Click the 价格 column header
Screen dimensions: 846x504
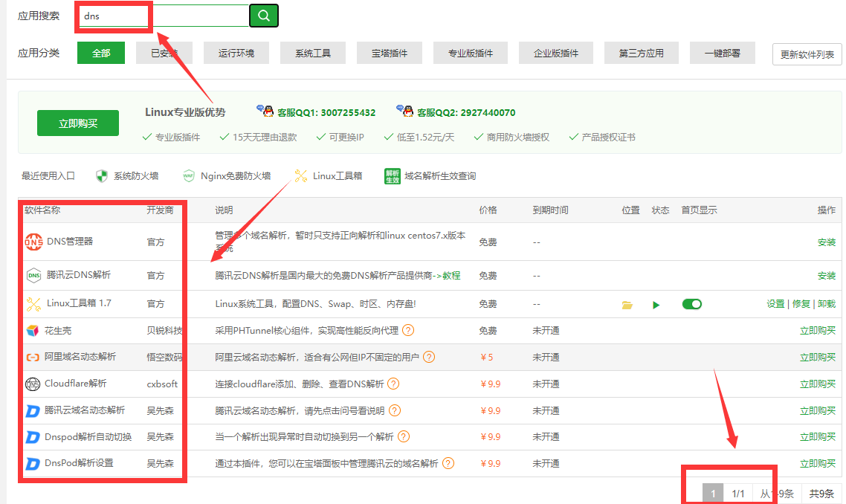[488, 210]
